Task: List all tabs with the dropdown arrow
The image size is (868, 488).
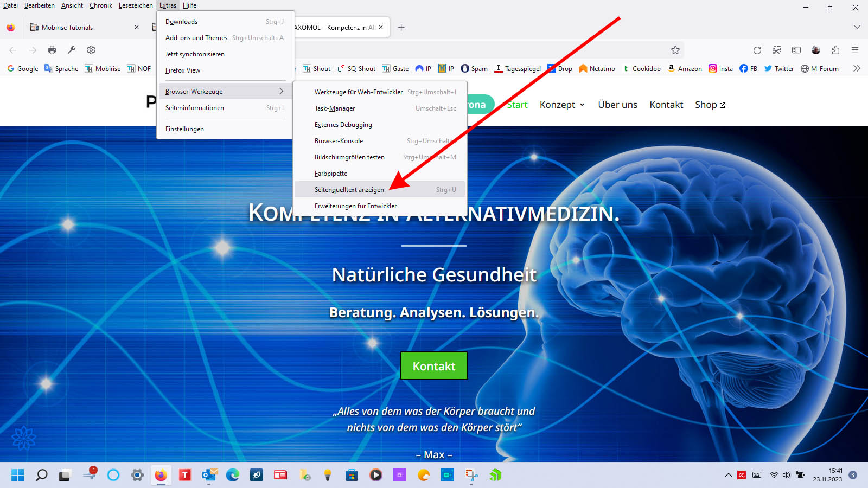Action: 857,27
